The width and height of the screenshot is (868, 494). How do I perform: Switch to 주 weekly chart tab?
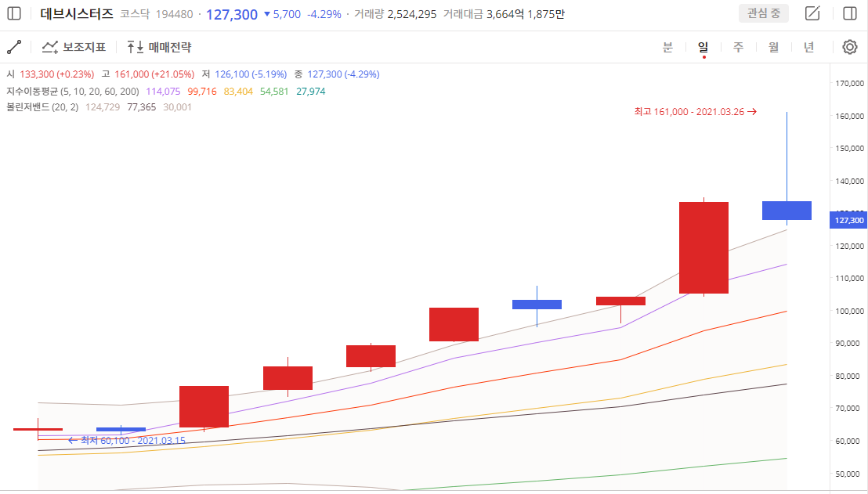coord(739,47)
